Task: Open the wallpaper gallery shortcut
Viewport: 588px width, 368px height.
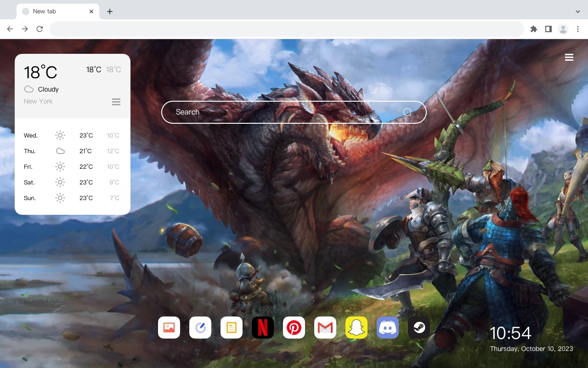Action: click(x=169, y=328)
